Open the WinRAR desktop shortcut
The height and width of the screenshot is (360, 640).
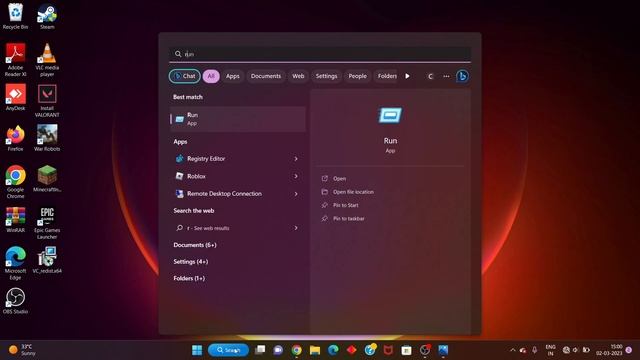[15, 220]
